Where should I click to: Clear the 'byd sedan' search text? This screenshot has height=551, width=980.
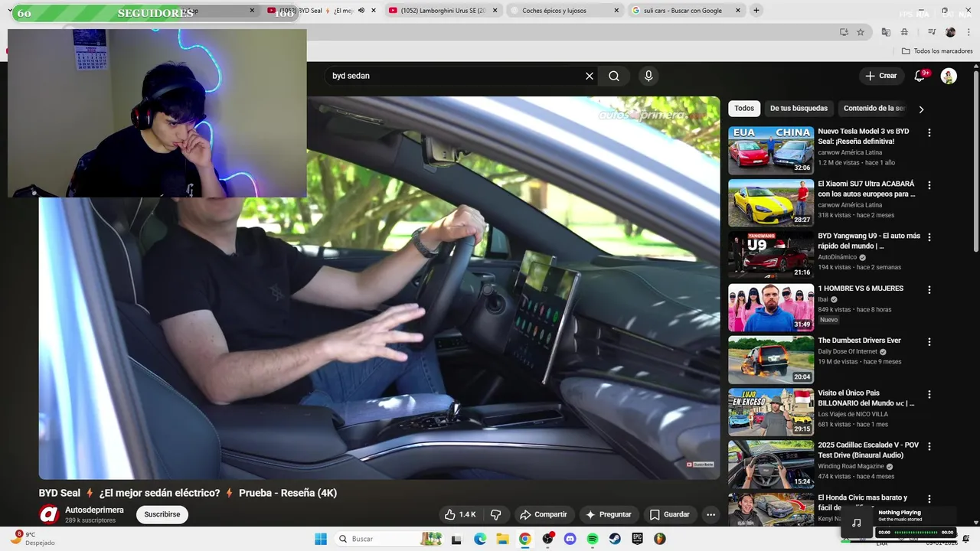pyautogui.click(x=590, y=76)
